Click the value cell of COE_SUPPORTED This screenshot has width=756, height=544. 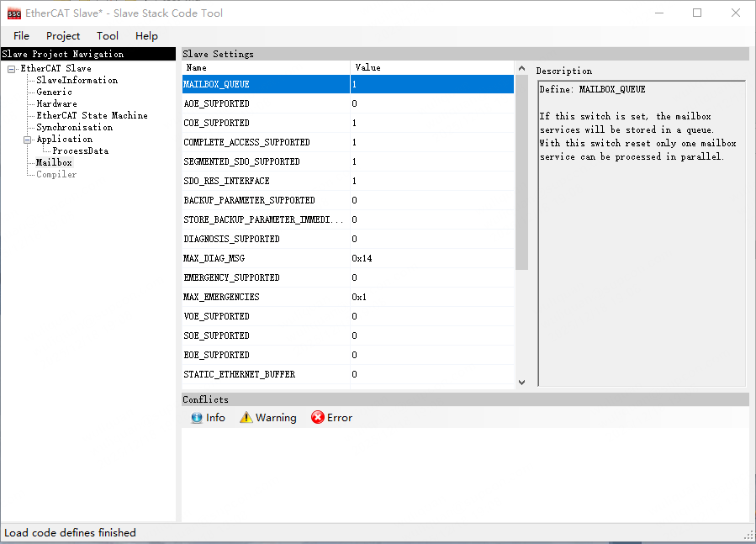(x=432, y=123)
